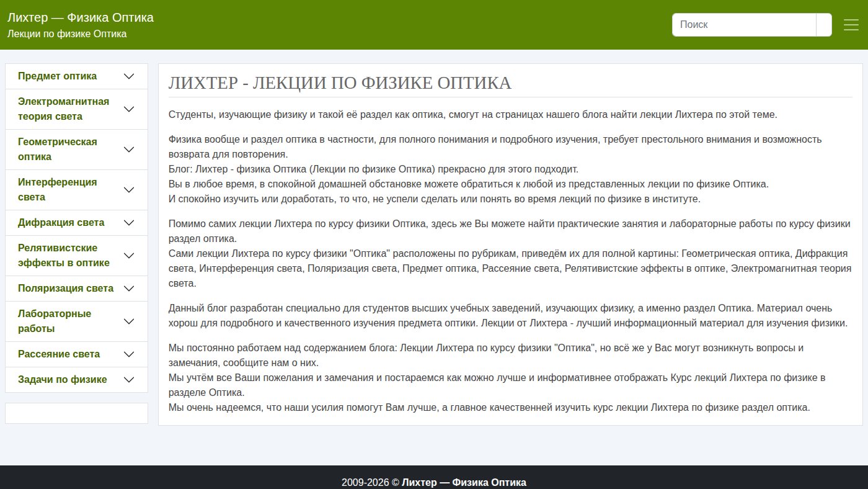Viewport: 868px width, 489px height.
Task: Click the header subtitle Лекции по физике Оптика
Action: click(67, 34)
